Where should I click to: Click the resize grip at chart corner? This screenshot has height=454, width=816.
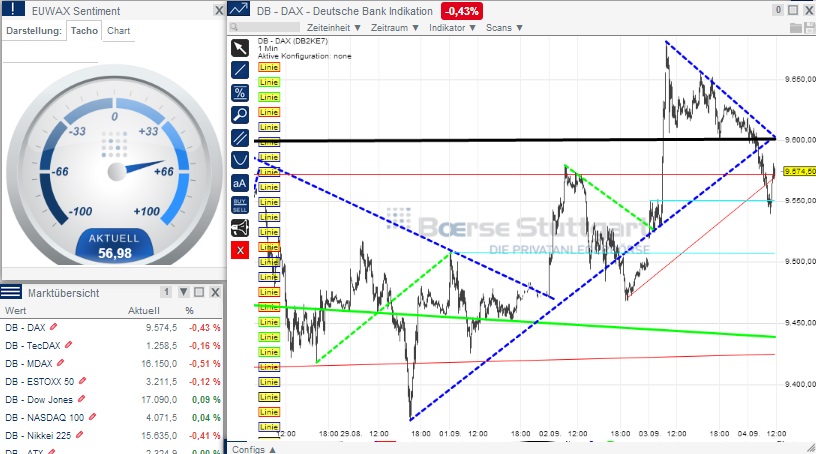(x=811, y=448)
